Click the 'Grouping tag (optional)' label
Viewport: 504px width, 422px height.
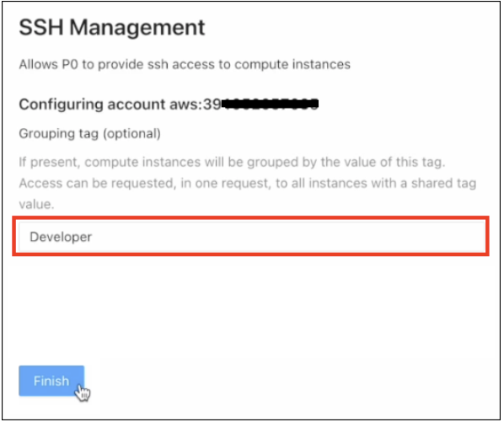[89, 134]
